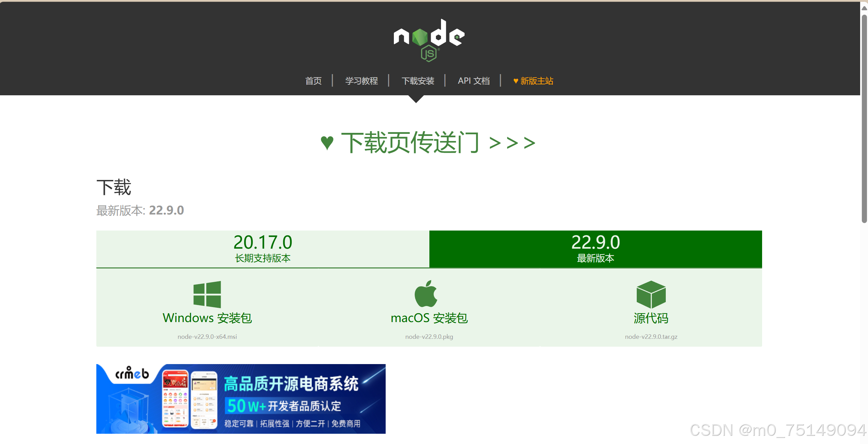Download the Windows 安装包 link

click(207, 318)
